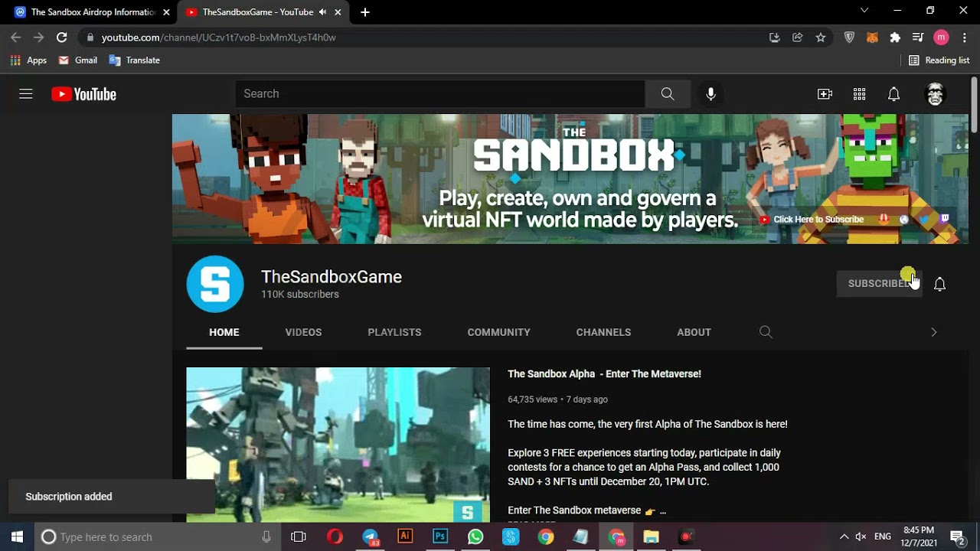
Task: Click the address bar URL
Action: pos(219,37)
